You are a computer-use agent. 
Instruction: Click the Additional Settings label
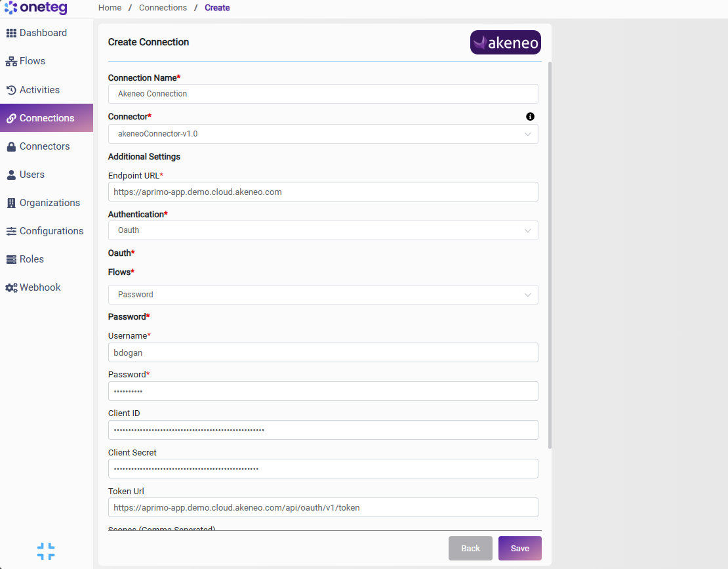[x=144, y=157]
